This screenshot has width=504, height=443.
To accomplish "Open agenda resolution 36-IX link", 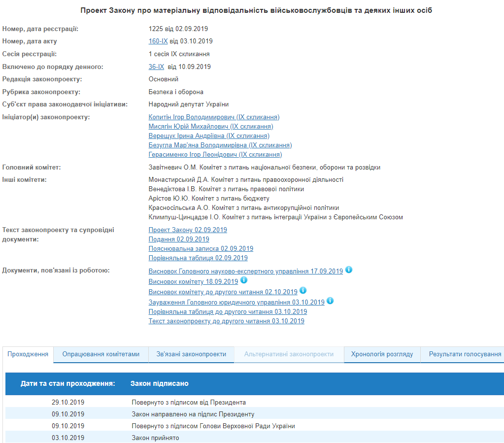I will (x=156, y=67).
